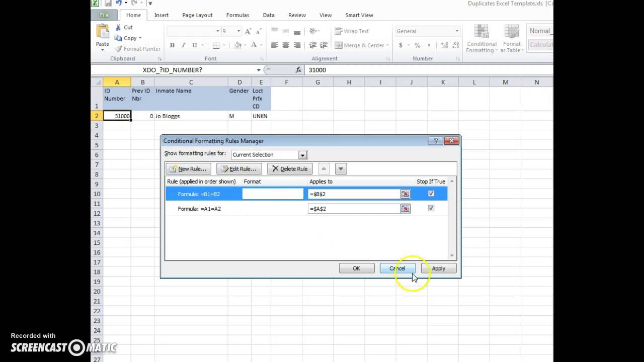Click the Accounting dollar format icon

pyautogui.click(x=401, y=45)
